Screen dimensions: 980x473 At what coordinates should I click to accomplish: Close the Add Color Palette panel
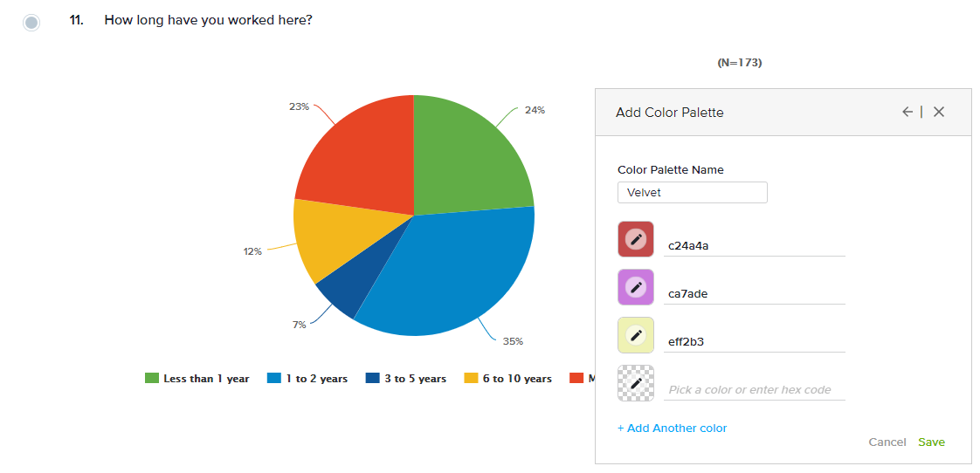939,112
